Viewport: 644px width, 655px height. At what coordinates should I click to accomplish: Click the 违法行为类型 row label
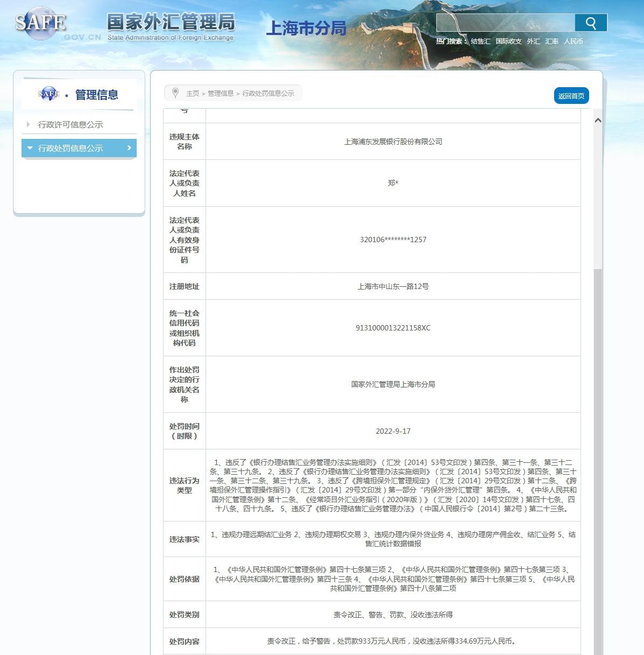coord(185,485)
